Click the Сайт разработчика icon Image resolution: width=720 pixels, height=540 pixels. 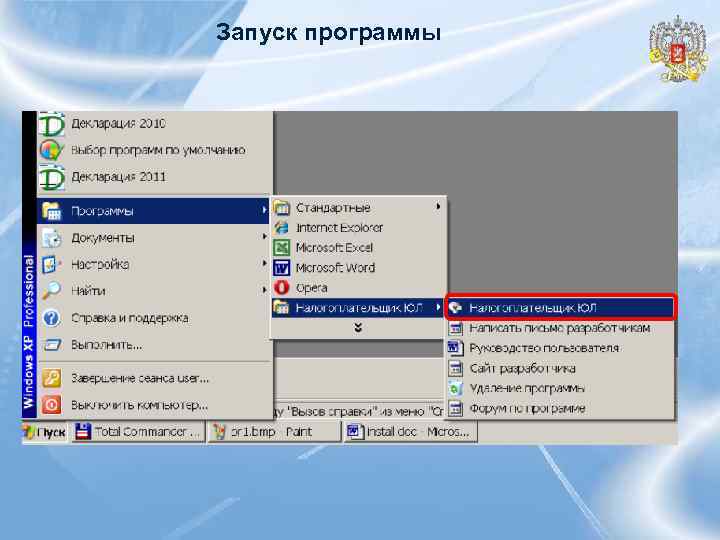(456, 368)
